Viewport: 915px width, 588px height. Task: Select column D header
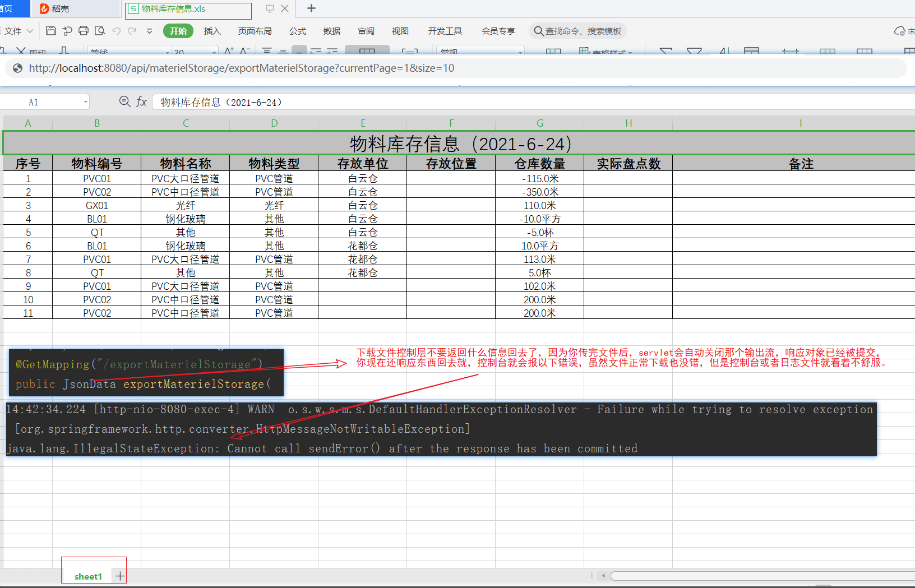coord(274,123)
